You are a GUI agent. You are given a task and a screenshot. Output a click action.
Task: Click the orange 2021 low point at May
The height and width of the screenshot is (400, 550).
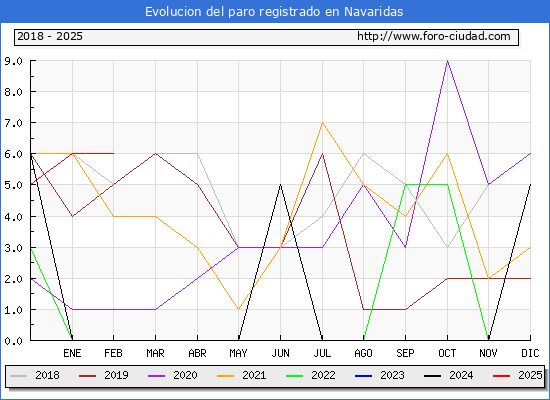(x=239, y=309)
